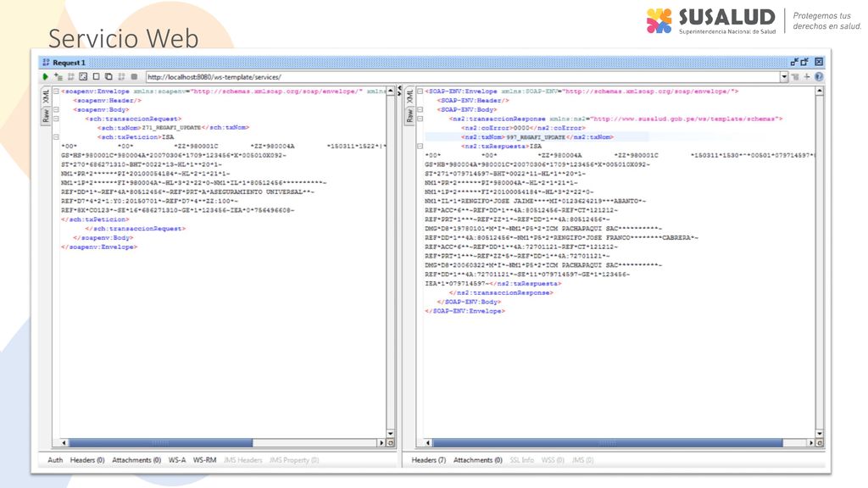This screenshot has height=488, width=868.
Task: Collapse the ns2:transaccionResponse node
Action: 420,119
